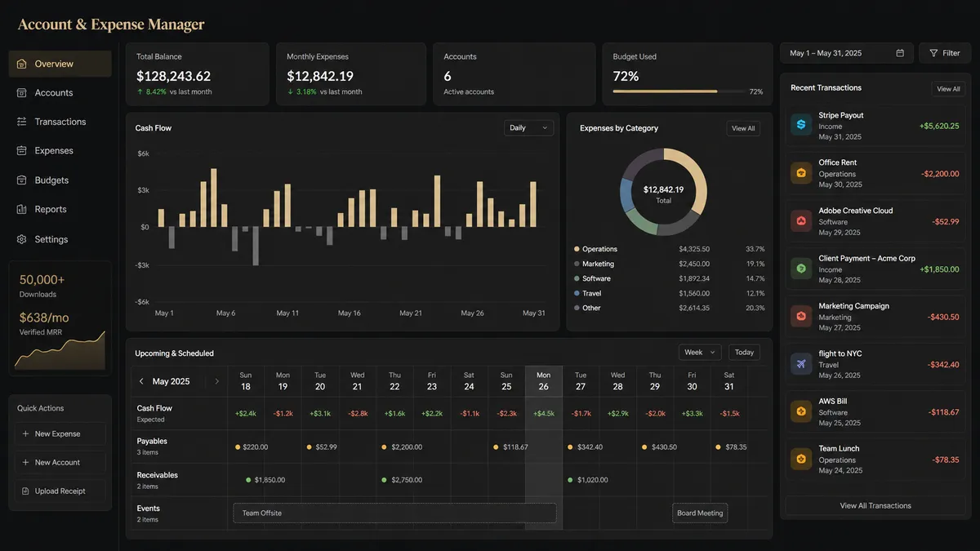View All expenses by category
This screenshot has height=551, width=980.
click(x=743, y=128)
